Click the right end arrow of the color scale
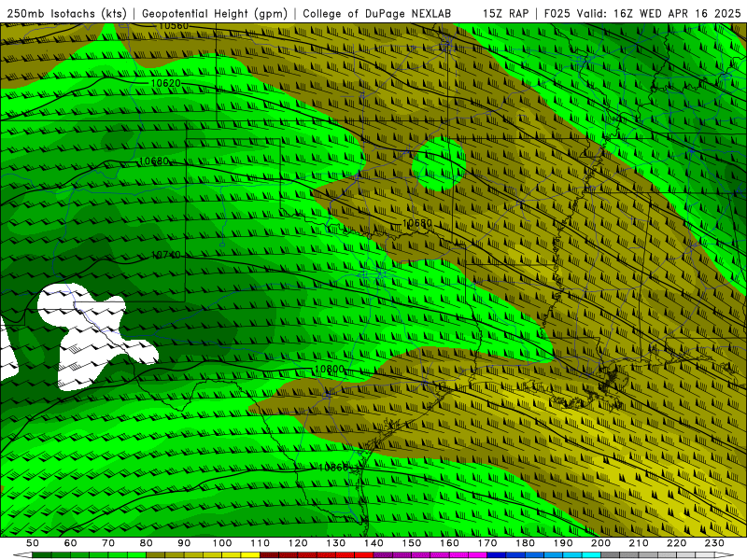Image resolution: width=747 pixels, height=560 pixels. (x=725, y=555)
